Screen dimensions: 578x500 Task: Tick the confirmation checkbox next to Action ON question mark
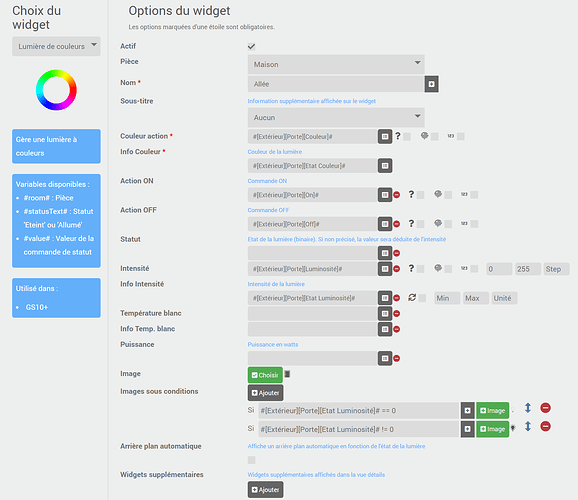tap(420, 195)
